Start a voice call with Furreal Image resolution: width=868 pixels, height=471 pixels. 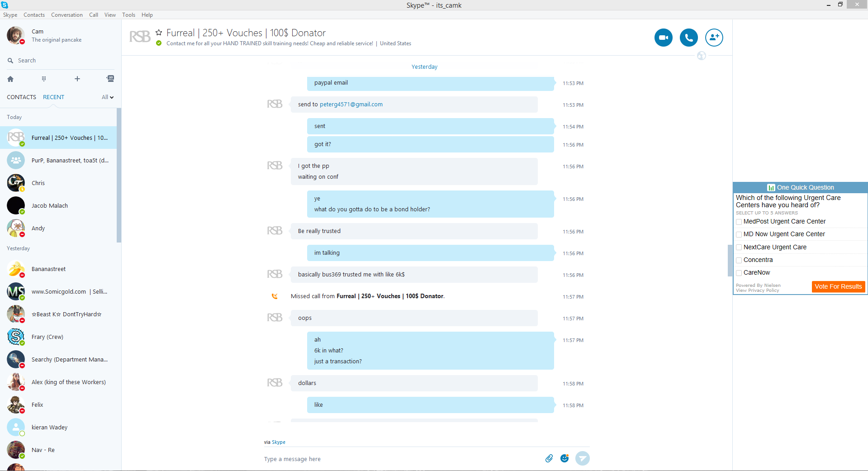click(688, 38)
